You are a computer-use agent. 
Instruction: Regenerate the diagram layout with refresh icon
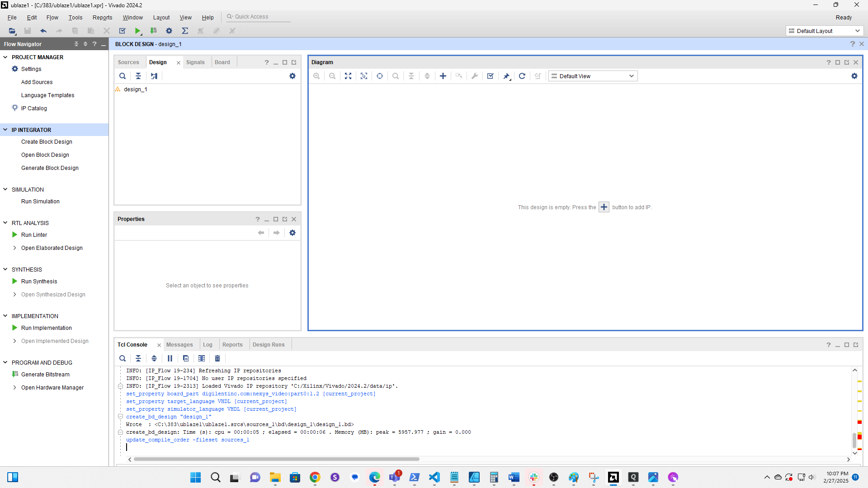(522, 76)
